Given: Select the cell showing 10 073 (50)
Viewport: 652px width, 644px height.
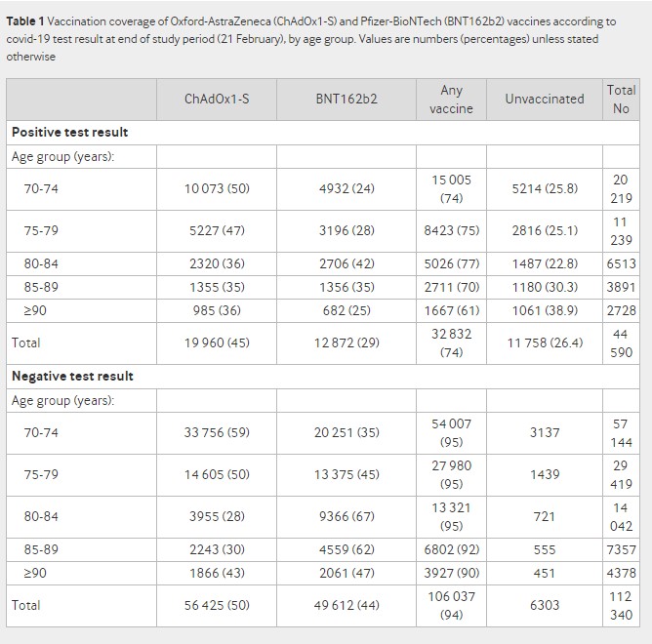Looking at the screenshot, I should 217,188.
